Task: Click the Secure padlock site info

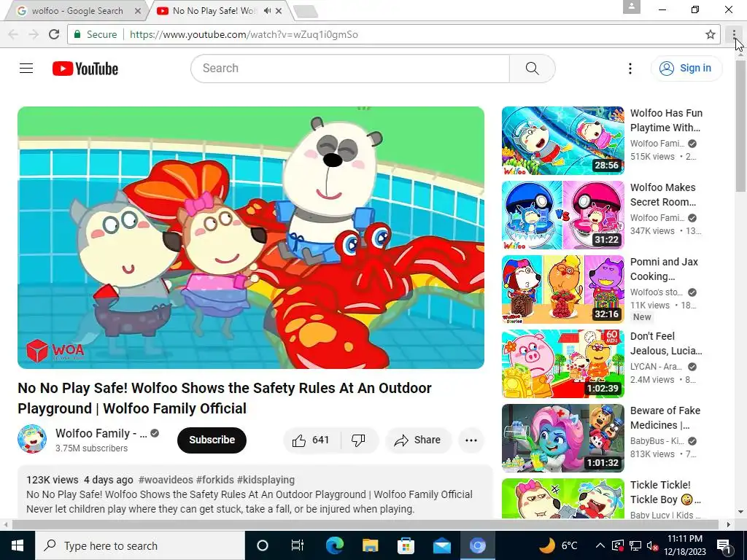Action: pyautogui.click(x=95, y=34)
